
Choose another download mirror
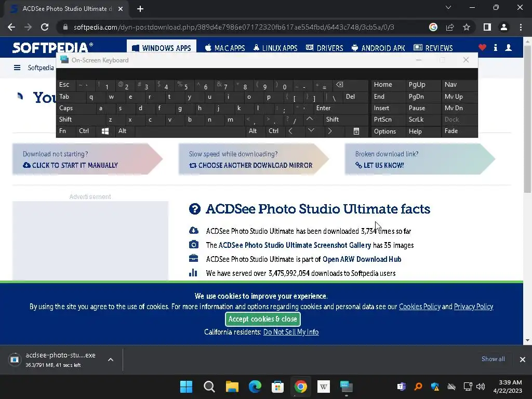pyautogui.click(x=251, y=165)
